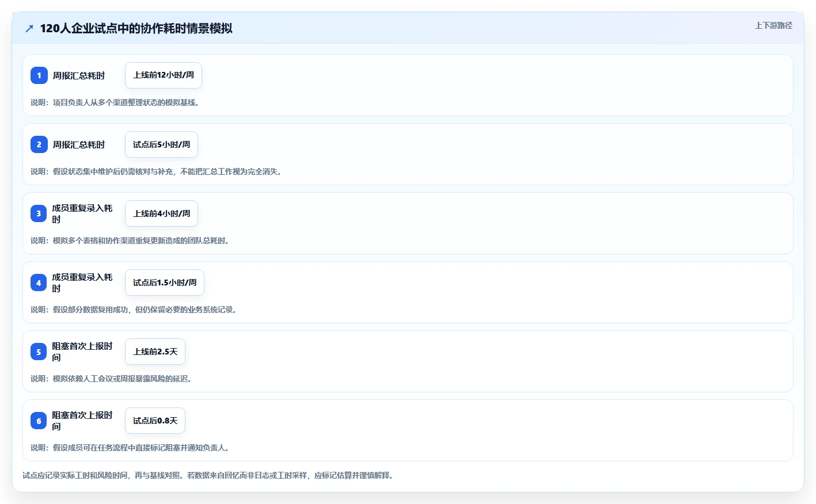Click the note 假设部分数据复用成功
Screen dimensions: 816x504
[x=134, y=310]
